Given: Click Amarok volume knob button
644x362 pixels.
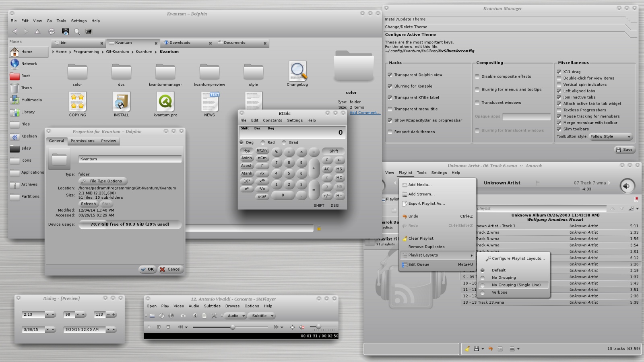Looking at the screenshot, I should 627,186.
